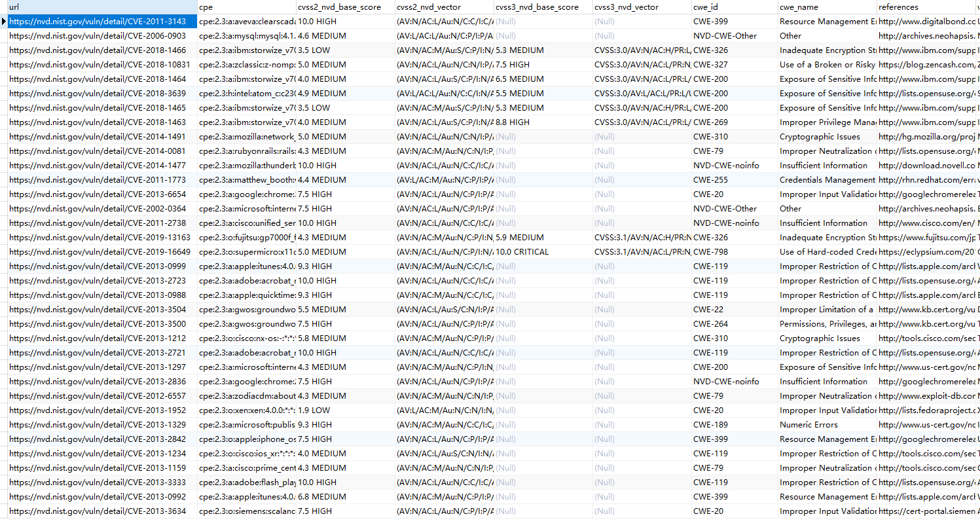Select the http://www.exploit-db.com reference cell
Screen dimensions: 980x529
click(x=927, y=396)
